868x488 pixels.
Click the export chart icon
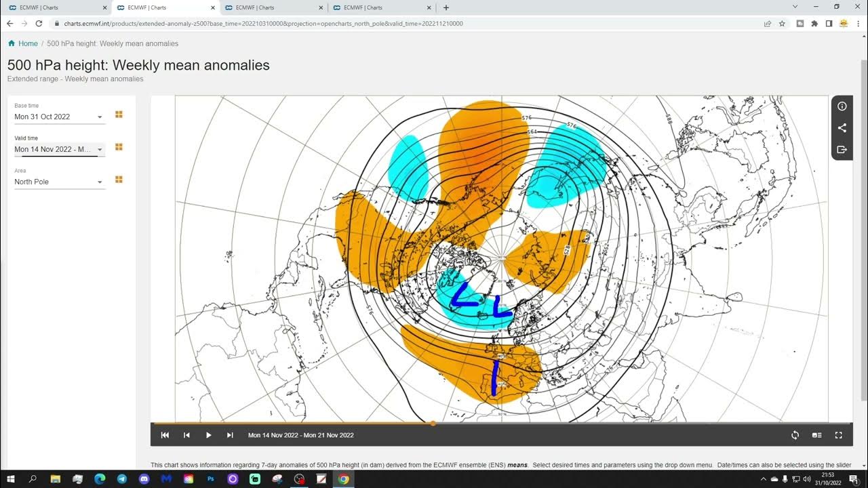(x=842, y=149)
